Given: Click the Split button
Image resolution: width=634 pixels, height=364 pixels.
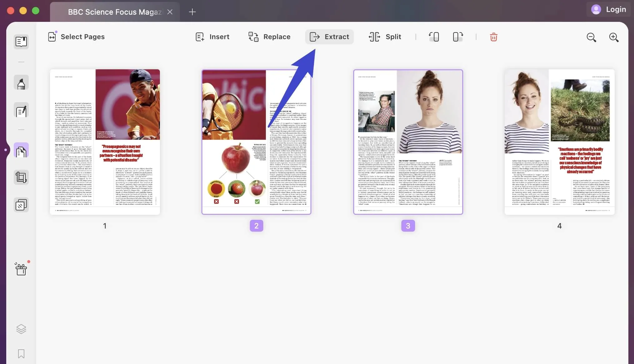Looking at the screenshot, I should pos(385,37).
